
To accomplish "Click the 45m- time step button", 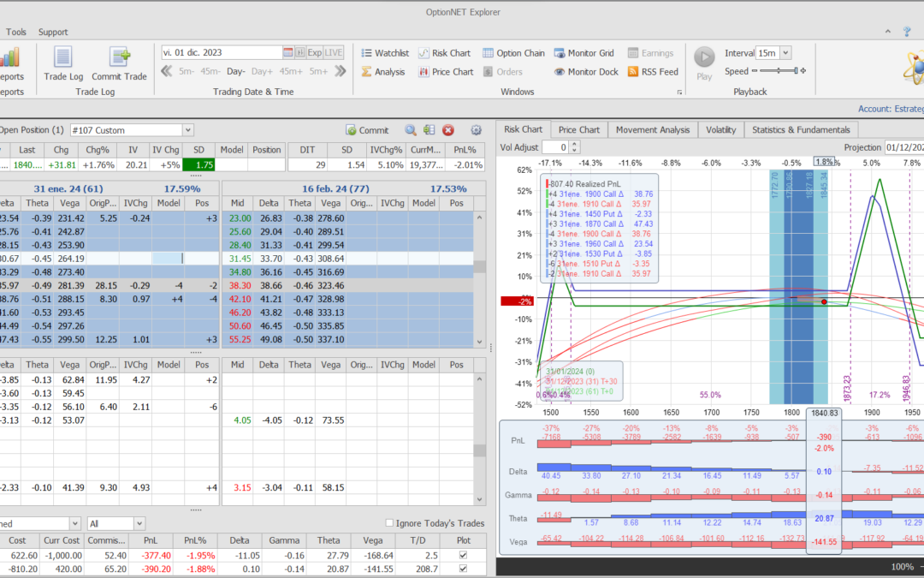I will pos(210,71).
